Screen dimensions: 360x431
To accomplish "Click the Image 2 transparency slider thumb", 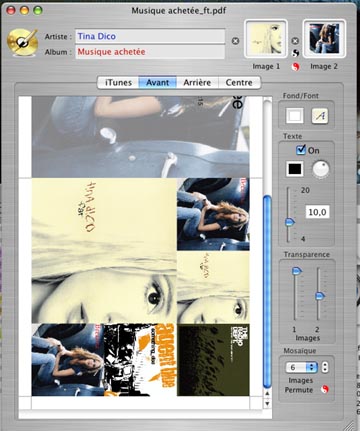I will click(320, 295).
